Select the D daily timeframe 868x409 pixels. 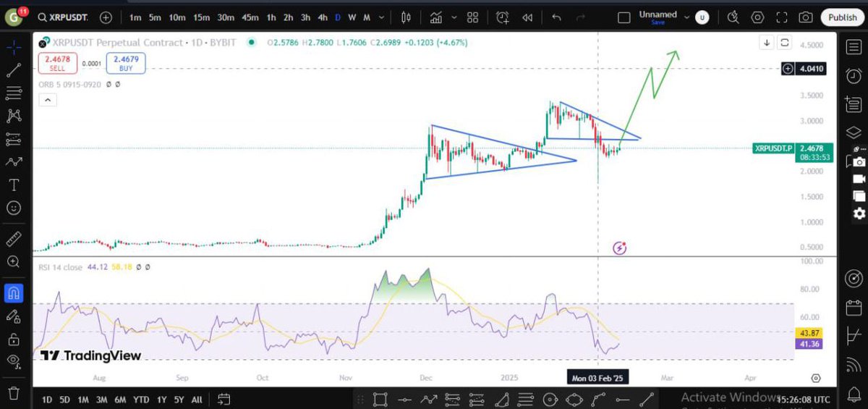click(x=338, y=17)
